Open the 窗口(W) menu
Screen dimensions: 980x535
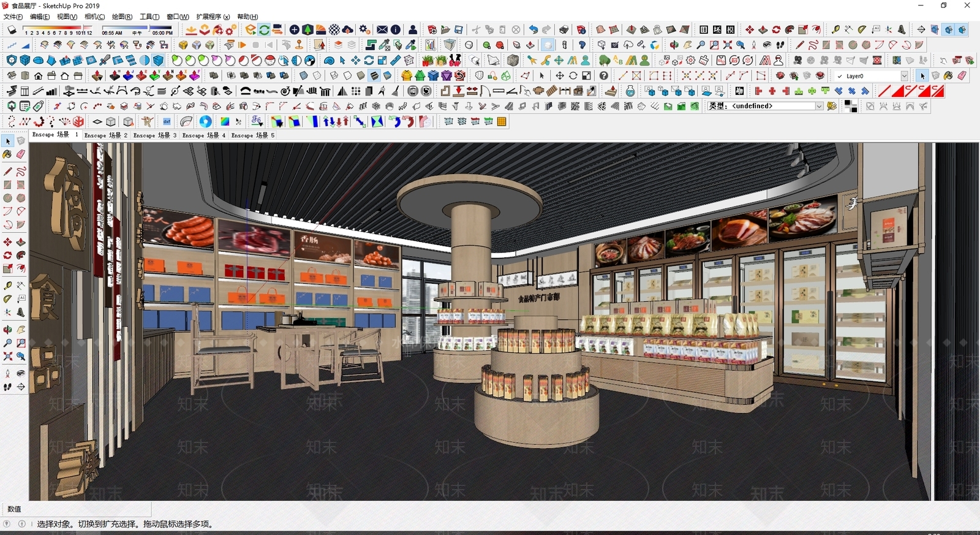click(178, 17)
